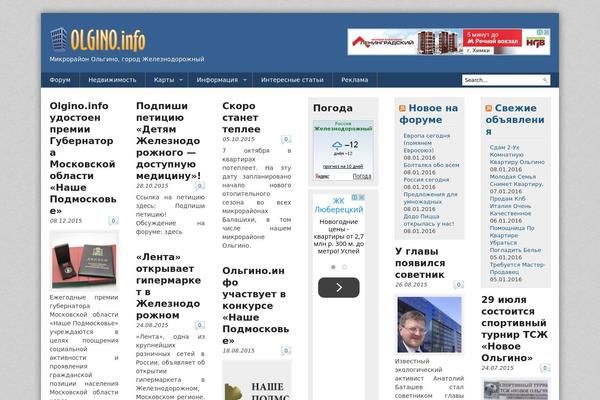The image size is (600, 400).
Task: Close the top banner ad with its X icon
Action: tap(546, 32)
